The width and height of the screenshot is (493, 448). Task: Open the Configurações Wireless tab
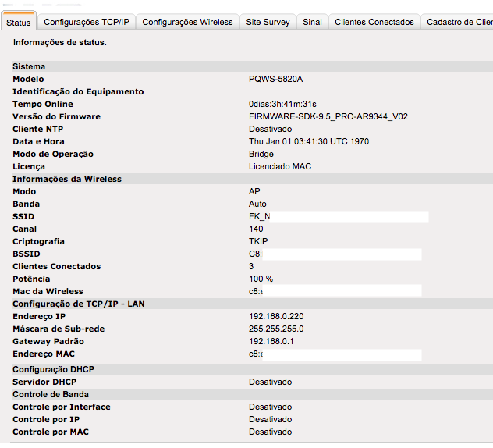187,22
